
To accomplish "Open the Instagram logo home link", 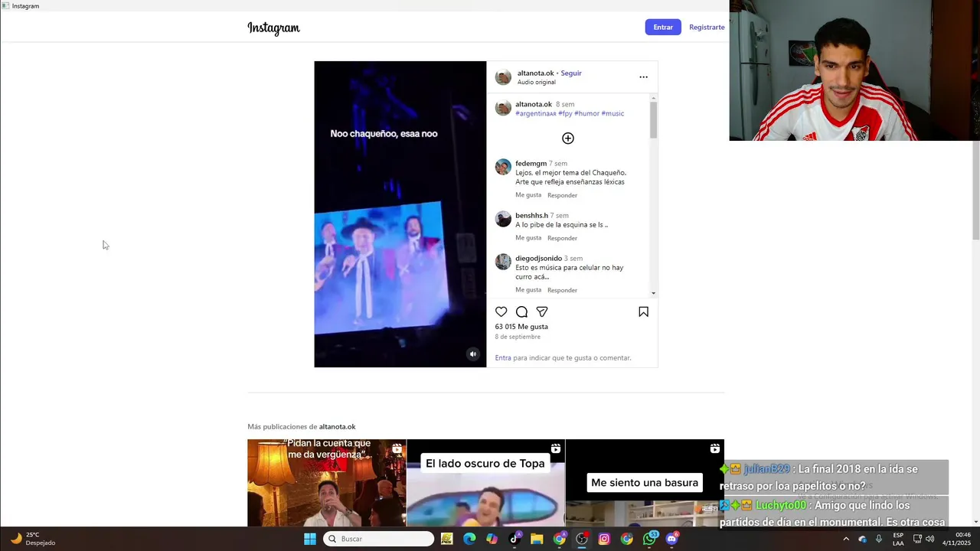I will (x=273, y=28).
